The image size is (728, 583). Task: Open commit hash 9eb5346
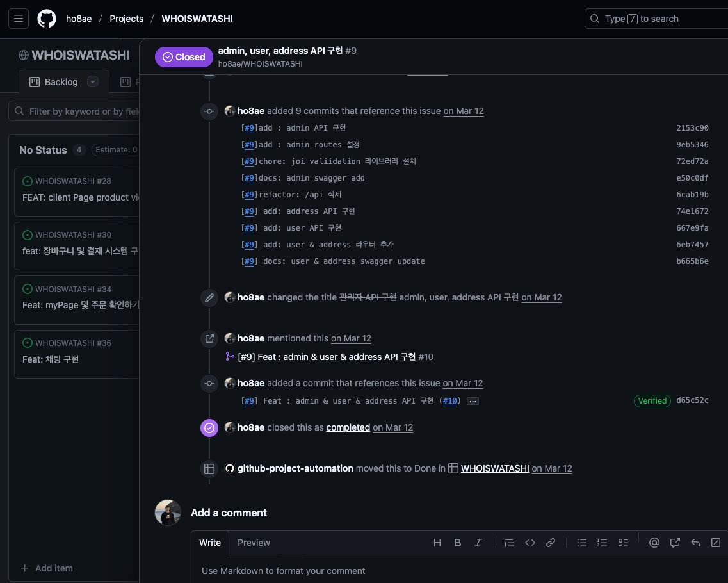pos(692,145)
